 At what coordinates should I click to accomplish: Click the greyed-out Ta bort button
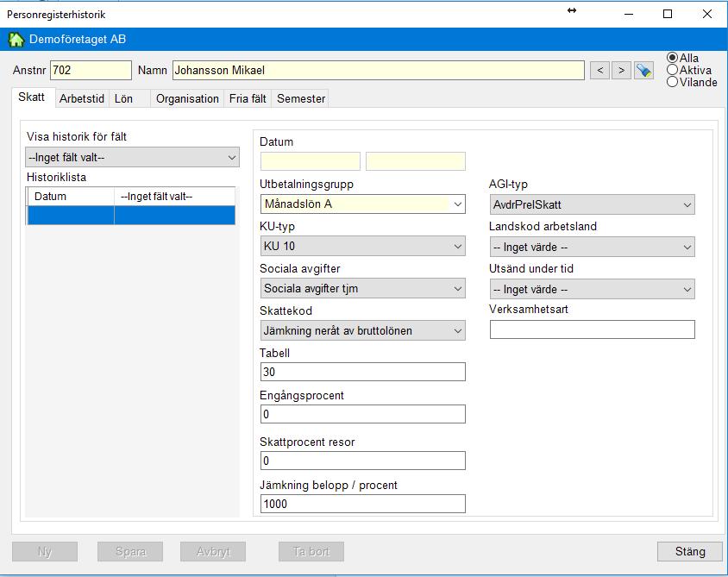[311, 551]
